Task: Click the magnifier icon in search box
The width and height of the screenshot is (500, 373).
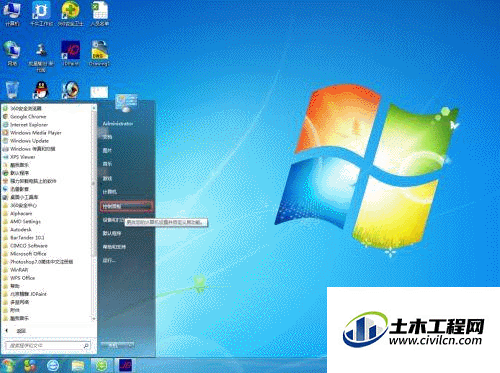Action: [86, 346]
